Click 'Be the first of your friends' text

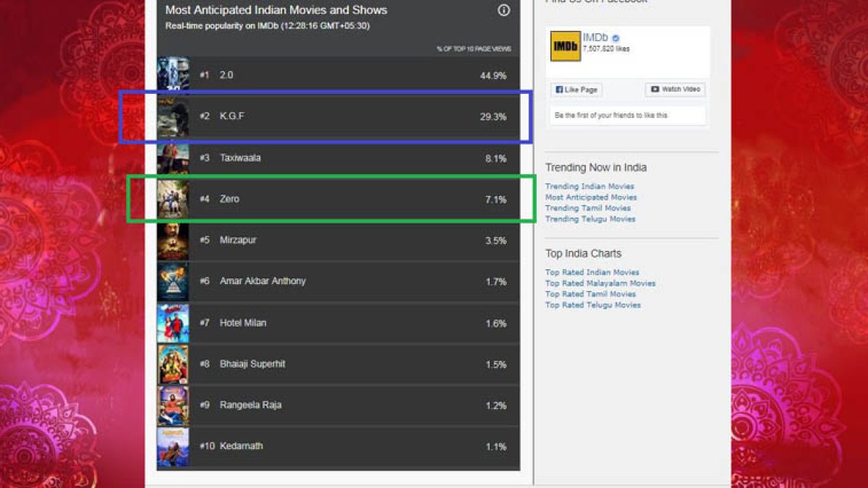point(611,116)
